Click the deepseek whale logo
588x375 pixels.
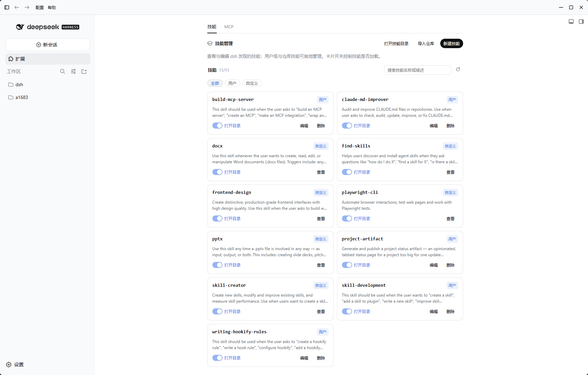tap(20, 27)
